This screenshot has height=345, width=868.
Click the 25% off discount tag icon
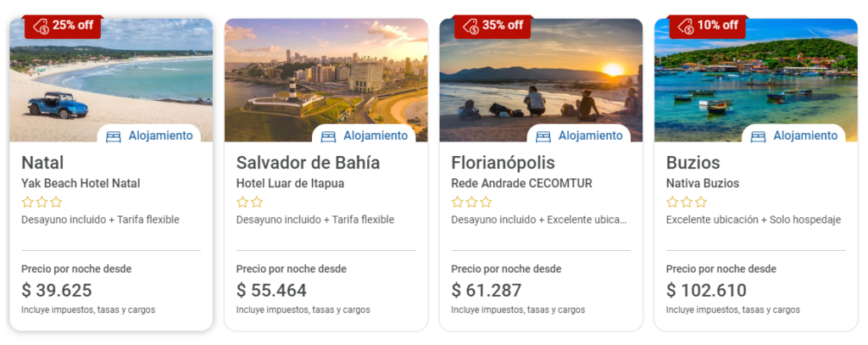[41, 26]
